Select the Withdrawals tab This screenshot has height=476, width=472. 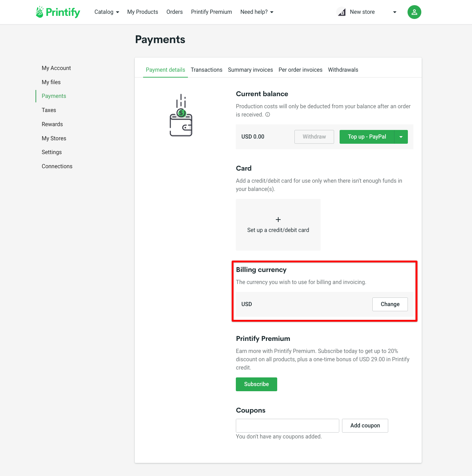[343, 70]
